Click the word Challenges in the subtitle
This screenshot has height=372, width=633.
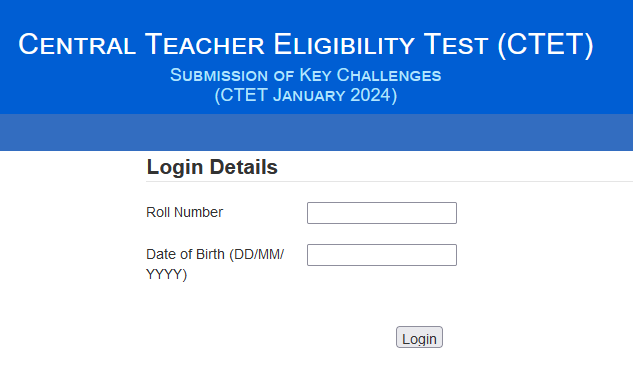(389, 76)
